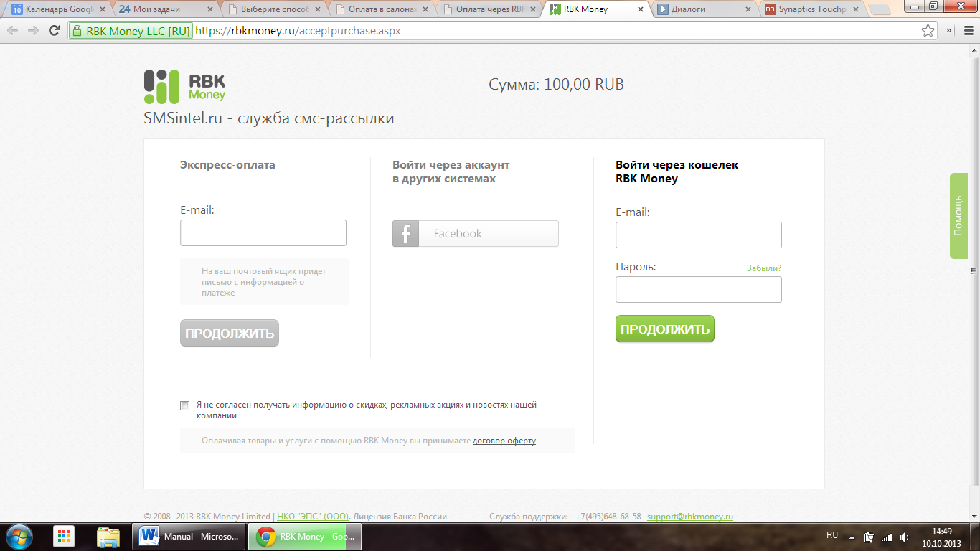Click the support phone number text
The image size is (980, 551).
point(608,517)
